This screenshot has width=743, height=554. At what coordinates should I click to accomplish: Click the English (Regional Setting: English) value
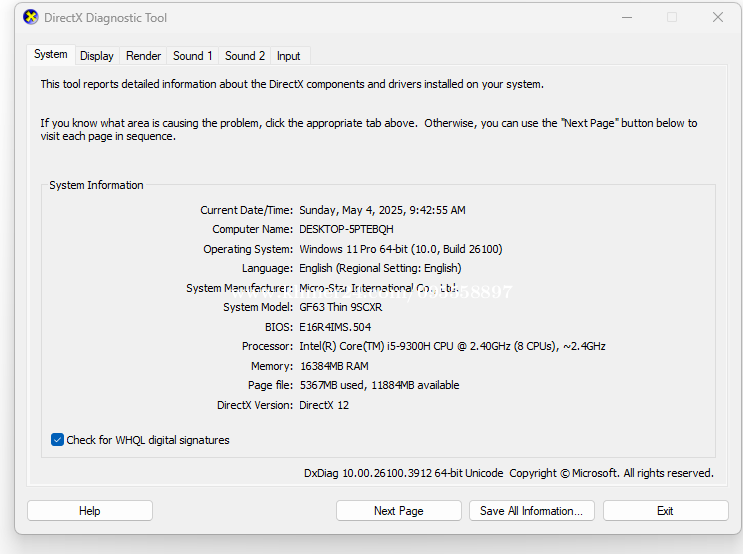click(x=380, y=268)
